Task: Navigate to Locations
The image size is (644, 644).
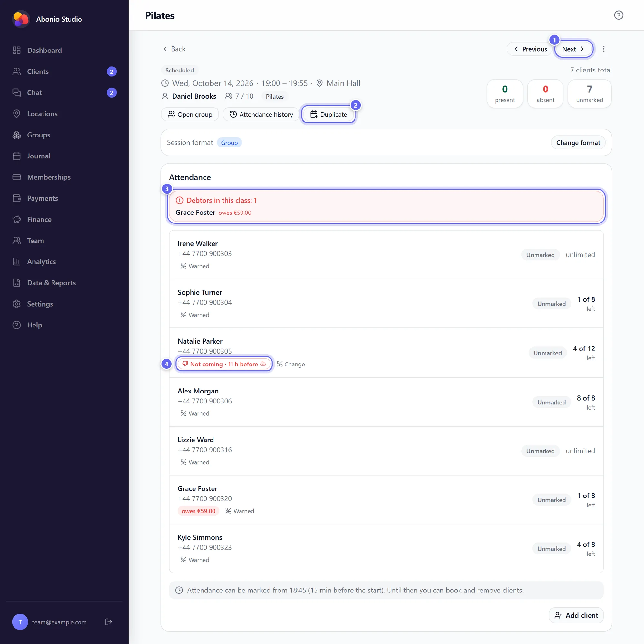Action: 64,114
